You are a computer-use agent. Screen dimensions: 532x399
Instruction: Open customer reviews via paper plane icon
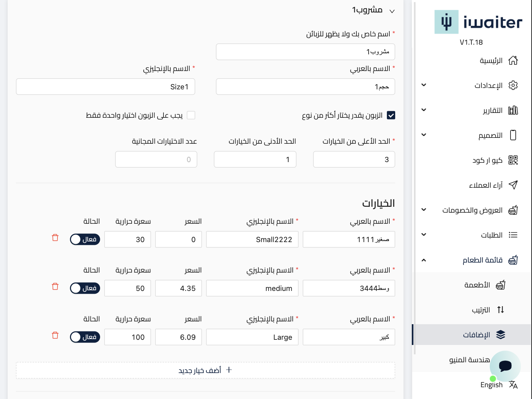(x=513, y=185)
